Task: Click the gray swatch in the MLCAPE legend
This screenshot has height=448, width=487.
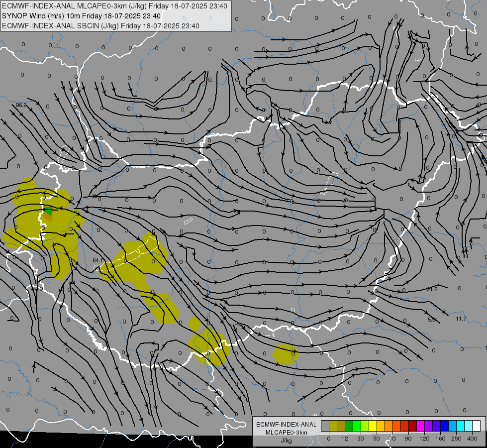Action: (325, 426)
